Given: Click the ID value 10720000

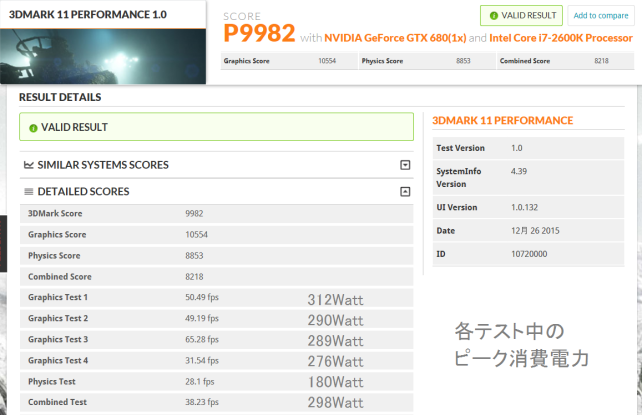Looking at the screenshot, I should click(529, 254).
